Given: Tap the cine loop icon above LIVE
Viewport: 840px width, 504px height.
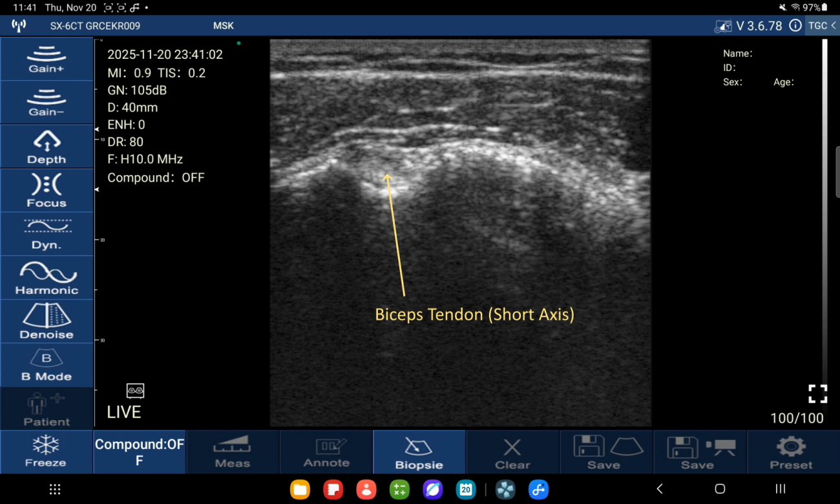Looking at the screenshot, I should (x=135, y=390).
